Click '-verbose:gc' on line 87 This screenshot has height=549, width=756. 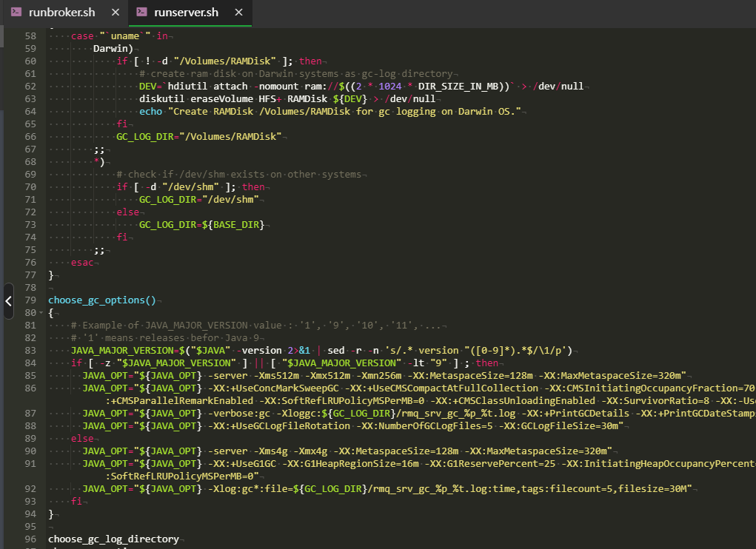[x=239, y=413]
